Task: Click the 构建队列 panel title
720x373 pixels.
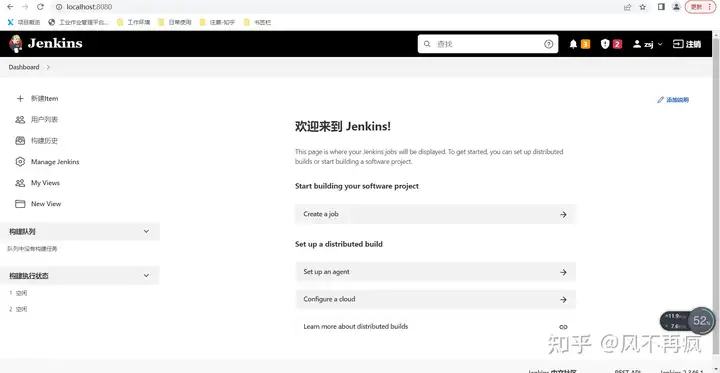Action: coord(22,232)
